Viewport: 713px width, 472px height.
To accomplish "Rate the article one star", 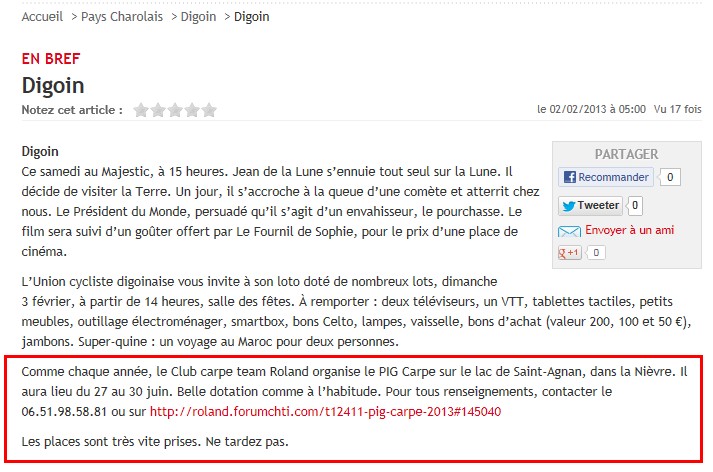I will click(141, 110).
